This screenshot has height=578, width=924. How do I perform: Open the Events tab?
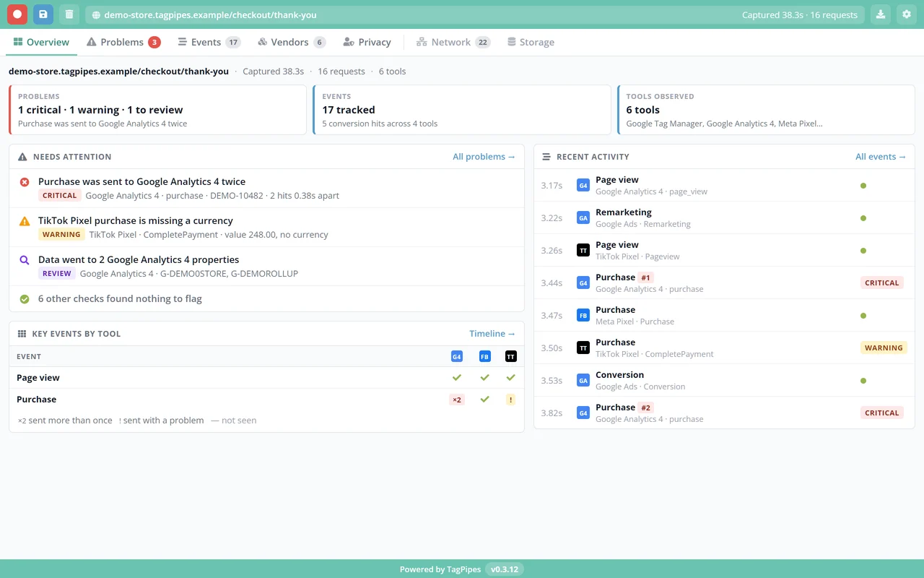click(209, 42)
